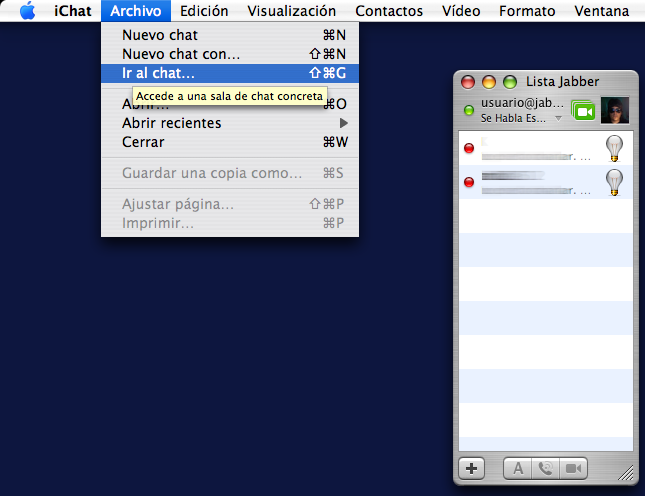Select Ir al chat... menu entry
Viewport: 645px width, 496px height.
[x=230, y=73]
